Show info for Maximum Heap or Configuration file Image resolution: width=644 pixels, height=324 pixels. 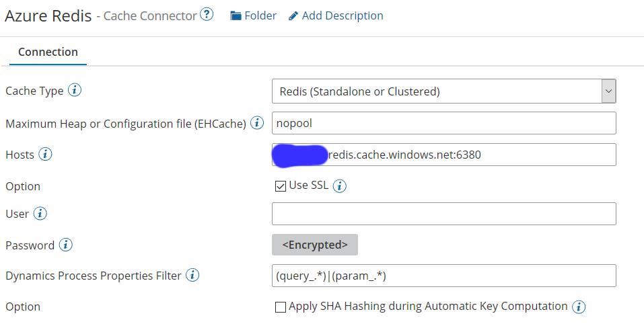point(257,122)
